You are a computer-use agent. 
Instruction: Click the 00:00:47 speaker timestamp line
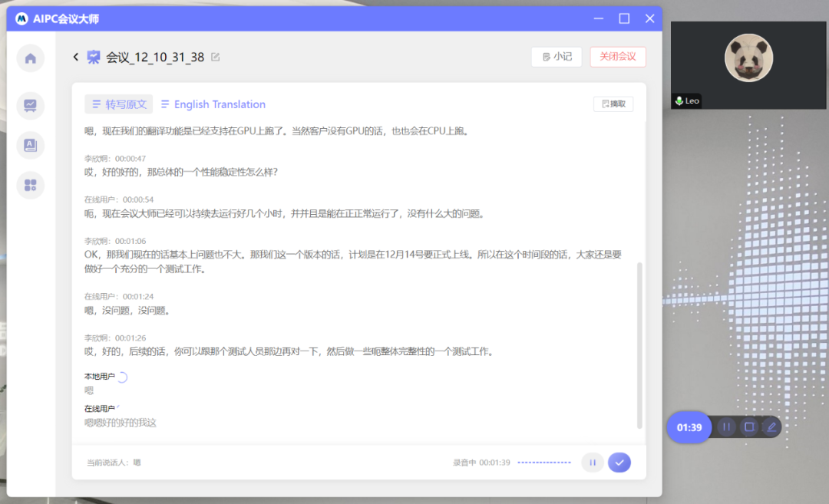coord(115,159)
